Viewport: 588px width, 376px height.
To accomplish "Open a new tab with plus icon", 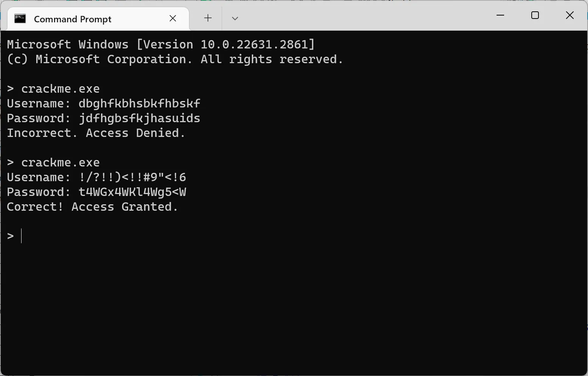I will [208, 18].
